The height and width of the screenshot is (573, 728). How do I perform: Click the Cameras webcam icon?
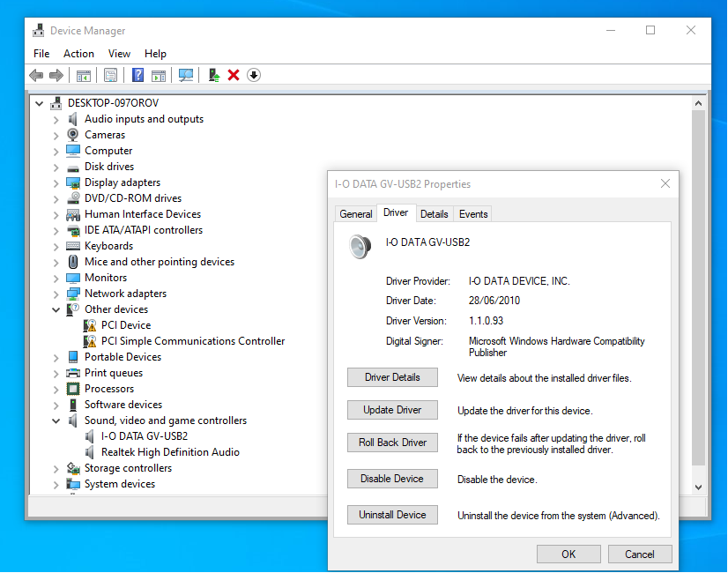73,135
